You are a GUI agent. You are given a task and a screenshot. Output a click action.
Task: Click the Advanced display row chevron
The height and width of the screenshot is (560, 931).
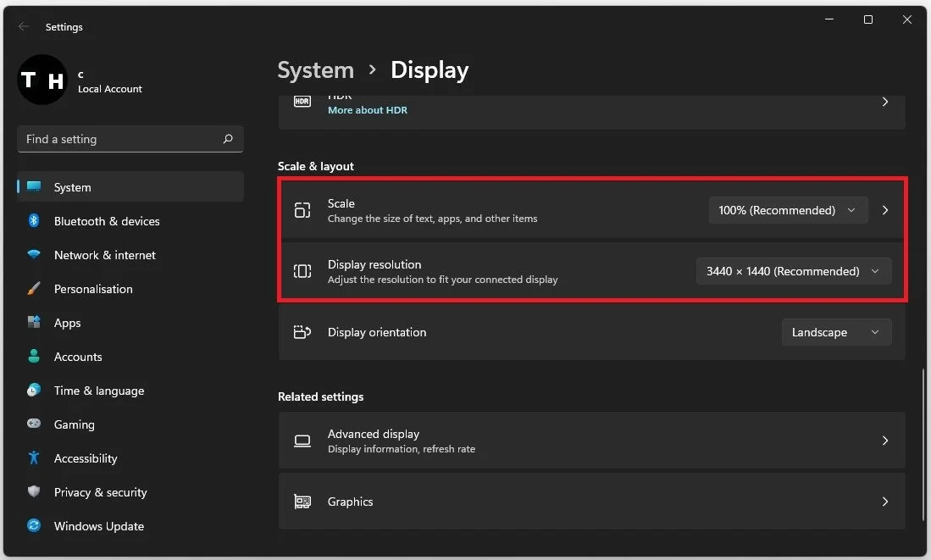coord(884,441)
